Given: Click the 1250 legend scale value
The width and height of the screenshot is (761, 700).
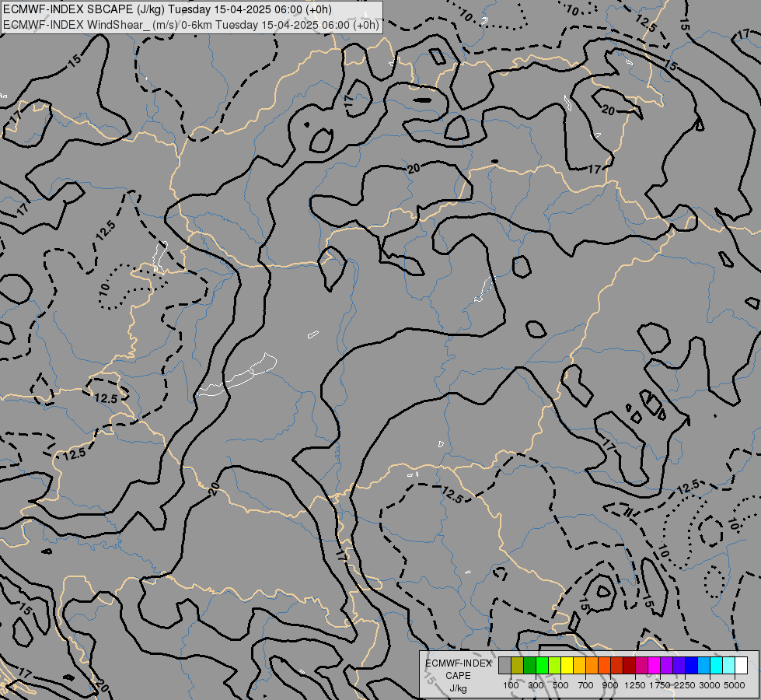Looking at the screenshot, I should coord(635,685).
